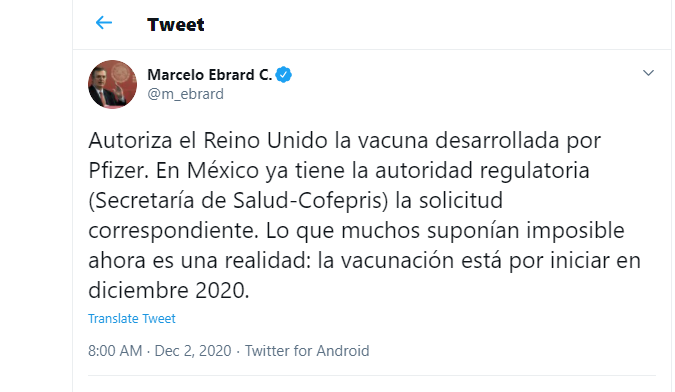
Task: Click the word correspondiente in the tweet
Action: (x=171, y=231)
